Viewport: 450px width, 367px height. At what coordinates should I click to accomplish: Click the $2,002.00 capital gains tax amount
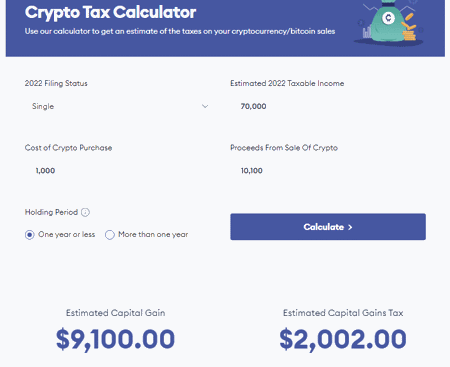tap(343, 339)
